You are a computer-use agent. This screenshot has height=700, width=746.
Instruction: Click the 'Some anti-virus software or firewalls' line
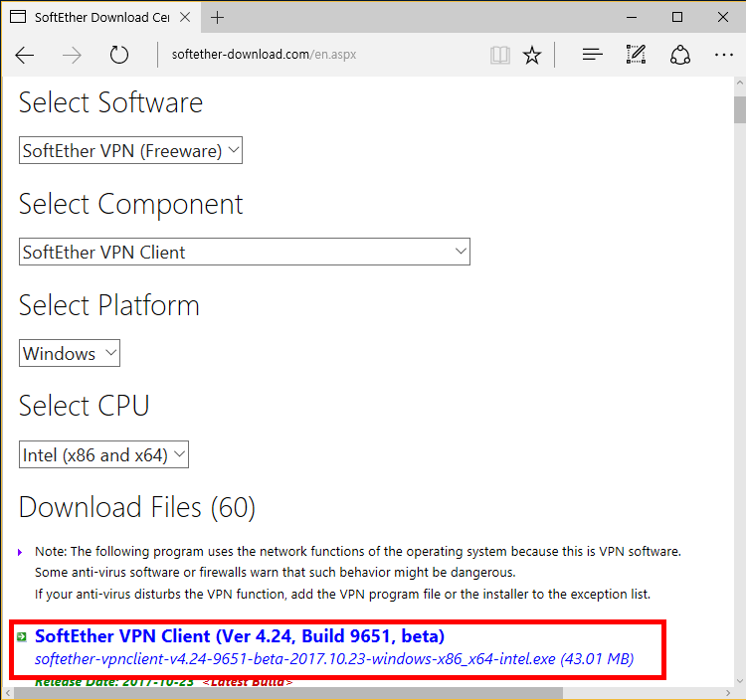pyautogui.click(x=275, y=572)
